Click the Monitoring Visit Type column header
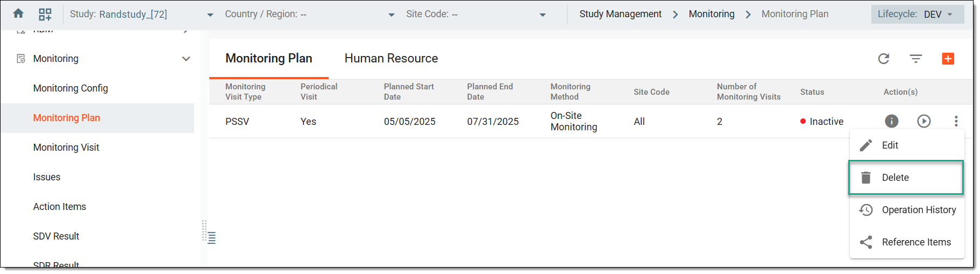The width and height of the screenshot is (980, 274). [x=245, y=92]
